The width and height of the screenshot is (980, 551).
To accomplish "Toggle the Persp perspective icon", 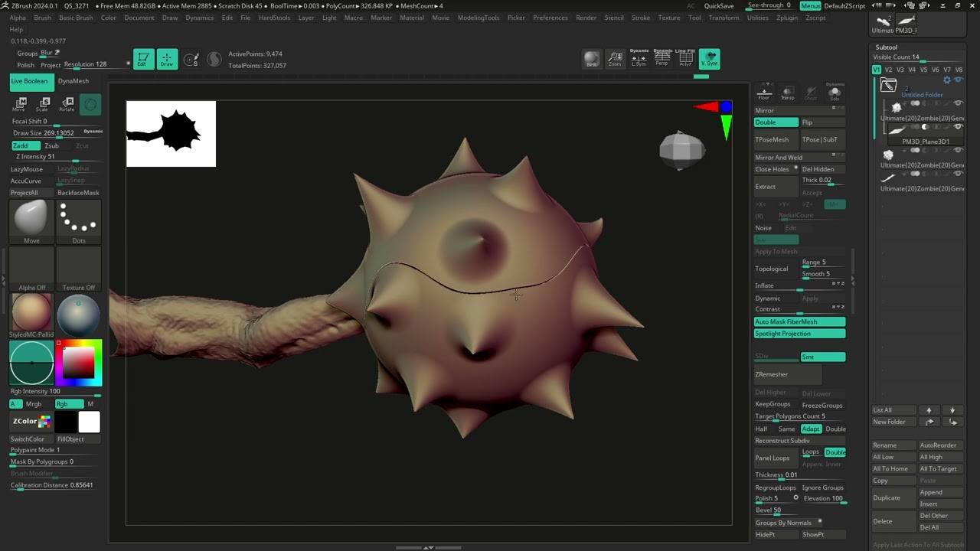I will 662,58.
